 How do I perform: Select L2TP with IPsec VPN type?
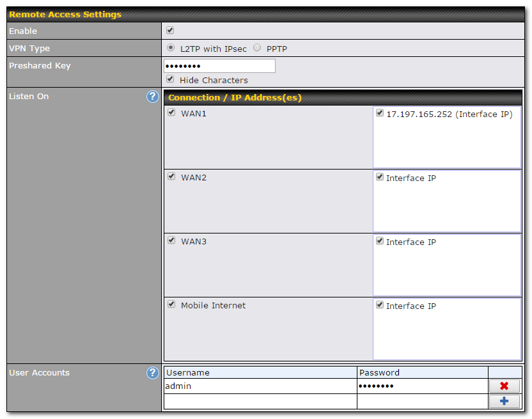click(169, 47)
